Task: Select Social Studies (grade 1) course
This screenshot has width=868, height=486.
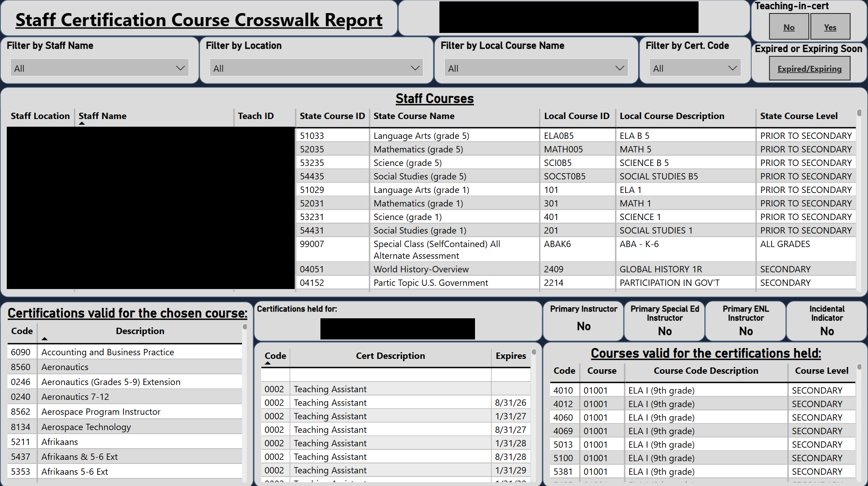Action: (420, 230)
